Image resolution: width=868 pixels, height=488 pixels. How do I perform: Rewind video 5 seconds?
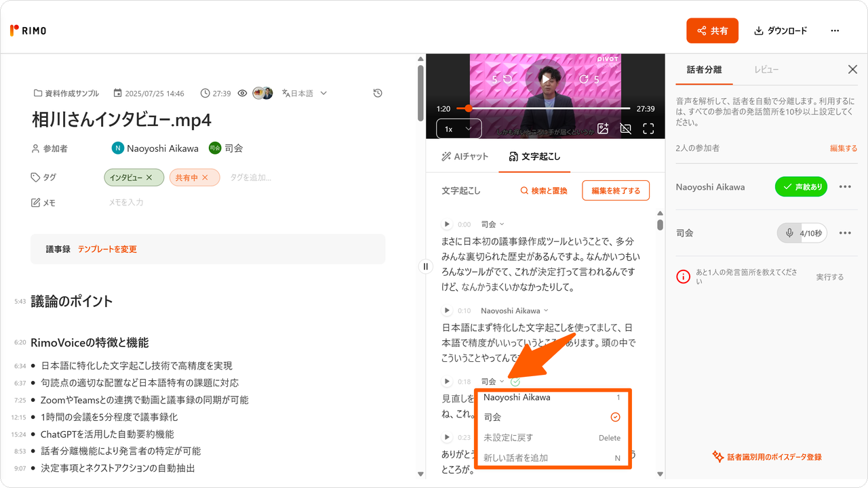502,79
